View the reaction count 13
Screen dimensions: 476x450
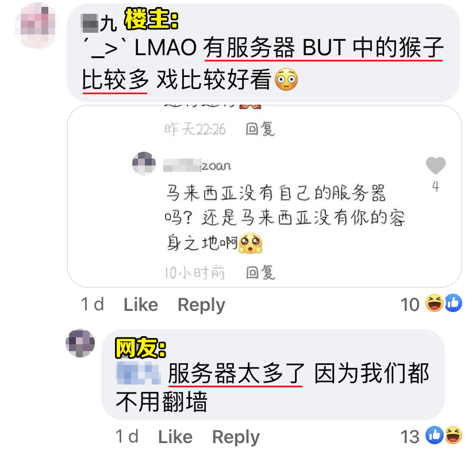coord(410,437)
